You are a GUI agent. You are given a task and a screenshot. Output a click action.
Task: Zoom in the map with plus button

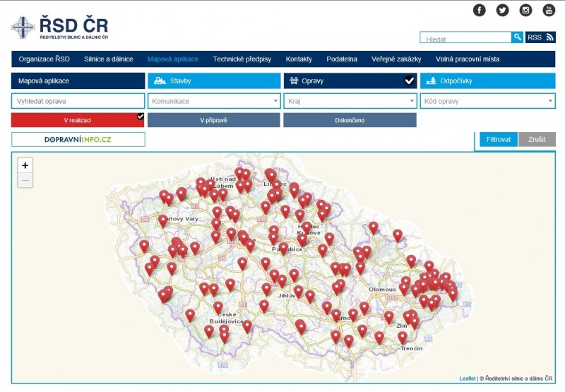(25, 165)
